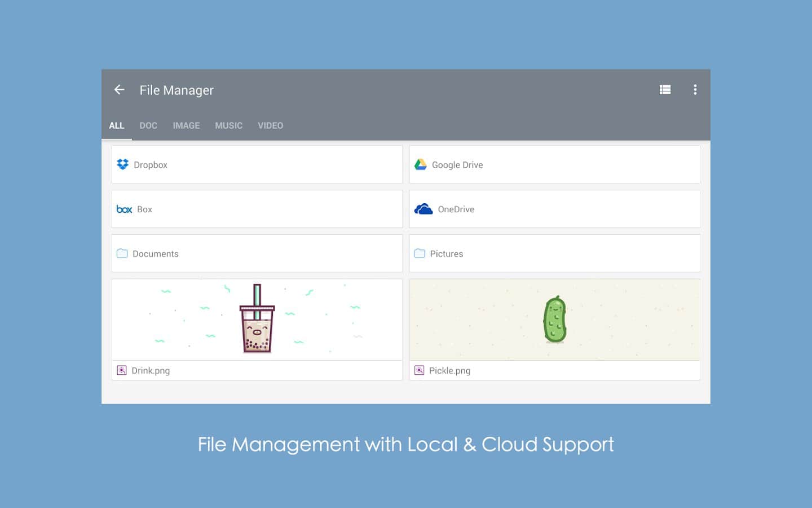Click the Google Drive logo icon
Image resolution: width=812 pixels, height=508 pixels.
[x=421, y=164]
